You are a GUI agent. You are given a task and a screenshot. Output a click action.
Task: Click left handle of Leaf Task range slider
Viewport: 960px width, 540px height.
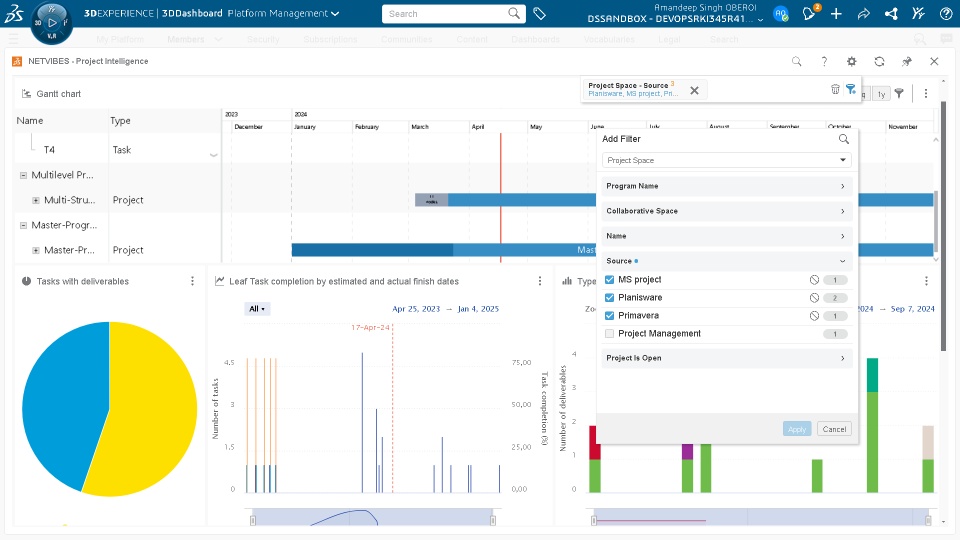pos(253,520)
